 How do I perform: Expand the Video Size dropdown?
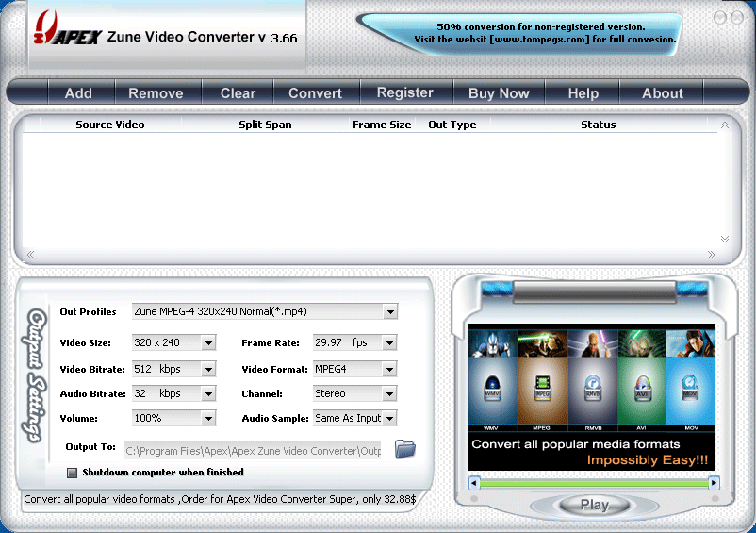pyautogui.click(x=208, y=343)
